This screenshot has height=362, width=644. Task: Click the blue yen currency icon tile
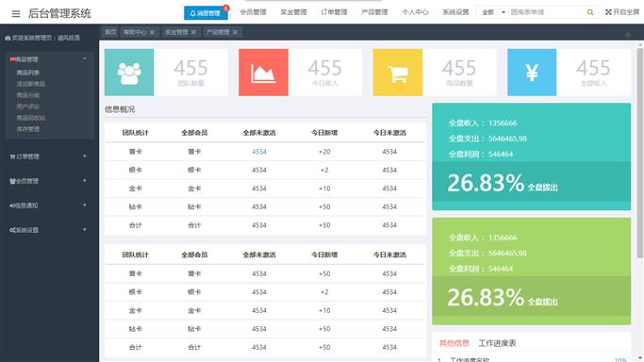click(x=532, y=73)
